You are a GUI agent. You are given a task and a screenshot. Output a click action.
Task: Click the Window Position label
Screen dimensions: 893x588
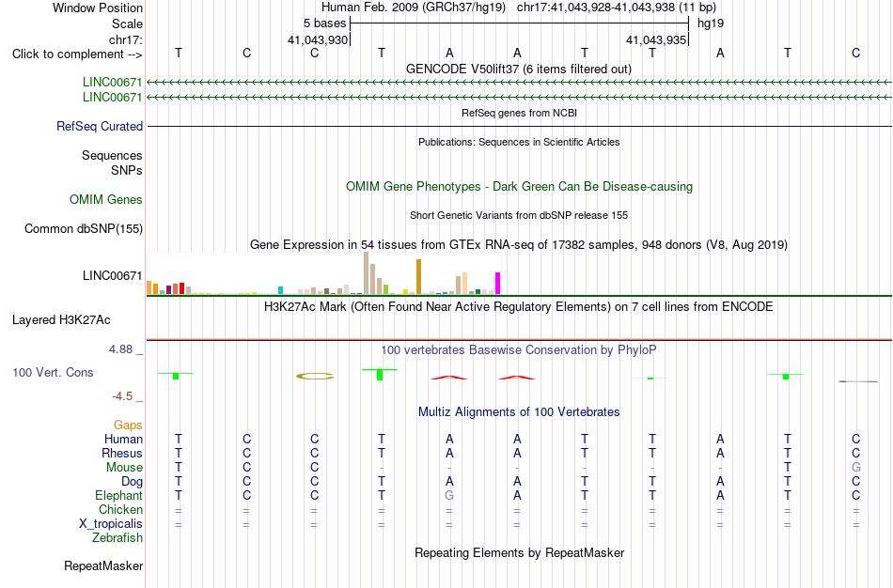98,8
